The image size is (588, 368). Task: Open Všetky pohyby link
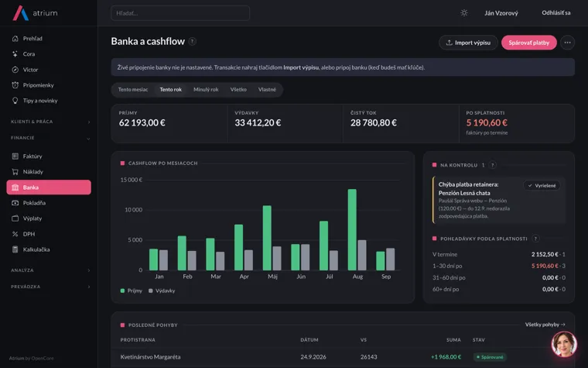point(545,325)
